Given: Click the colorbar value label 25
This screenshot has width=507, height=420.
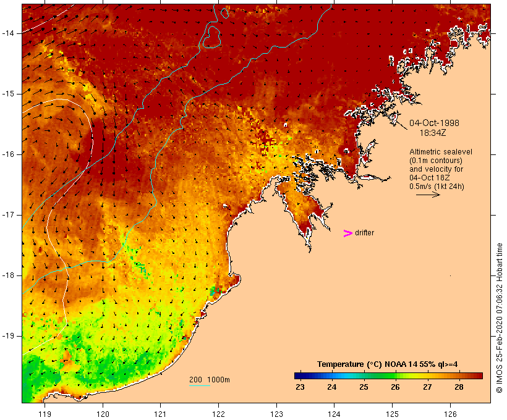Looking at the screenshot, I should [x=364, y=387].
